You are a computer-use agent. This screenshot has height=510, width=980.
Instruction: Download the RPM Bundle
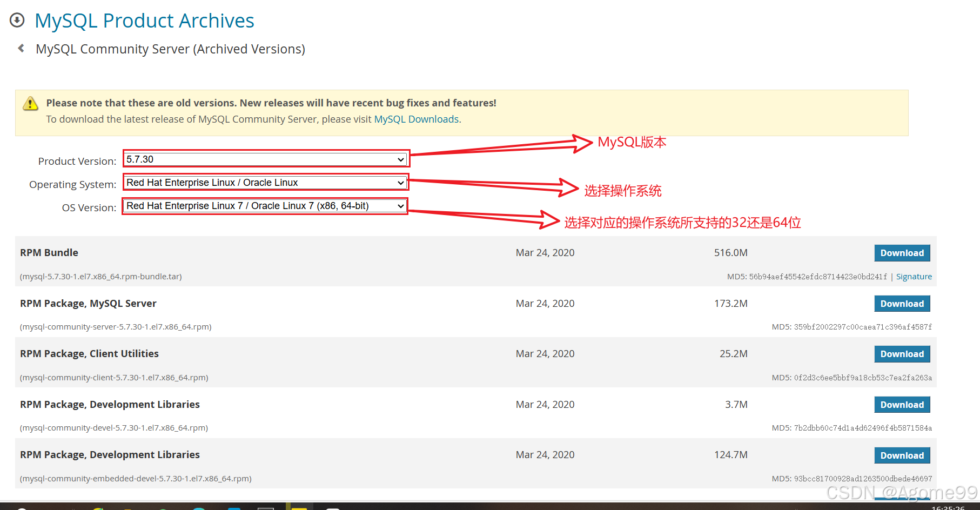[x=902, y=252]
